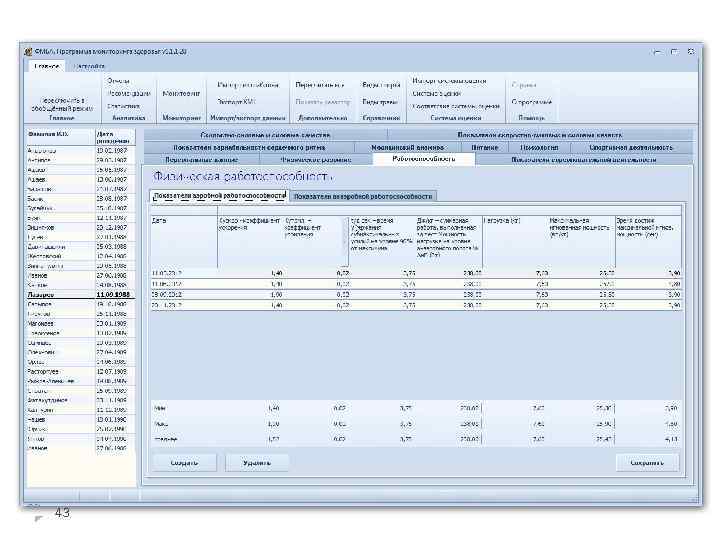This screenshot has width=720, height=540.
Task: Open the Спортивная деятельность tab
Action: pos(631,147)
